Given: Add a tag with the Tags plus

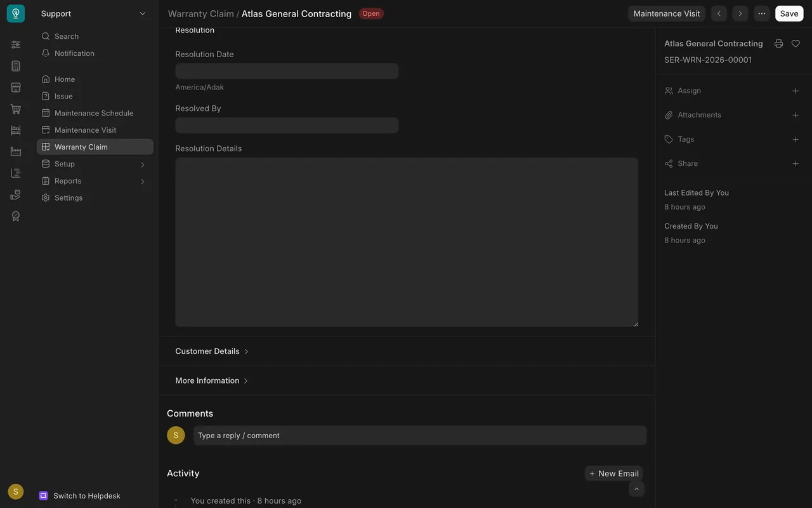Looking at the screenshot, I should click(796, 139).
